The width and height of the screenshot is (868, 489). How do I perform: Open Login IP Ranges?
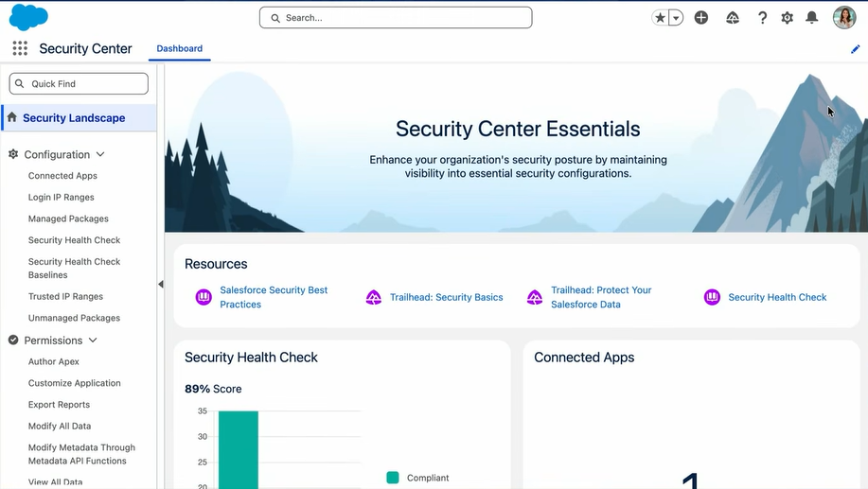click(61, 198)
